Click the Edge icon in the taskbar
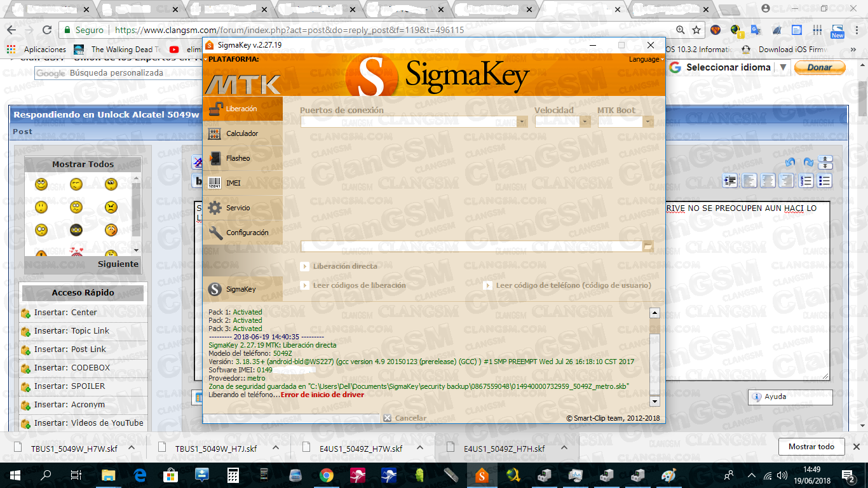The image size is (868, 488). point(140,475)
